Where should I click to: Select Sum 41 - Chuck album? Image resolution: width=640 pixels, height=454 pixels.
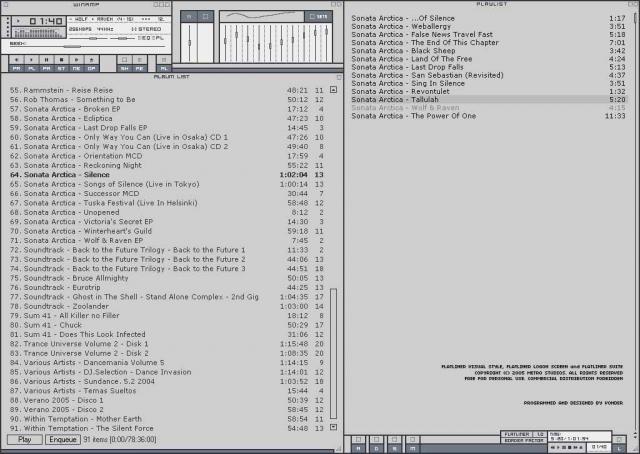[167, 325]
